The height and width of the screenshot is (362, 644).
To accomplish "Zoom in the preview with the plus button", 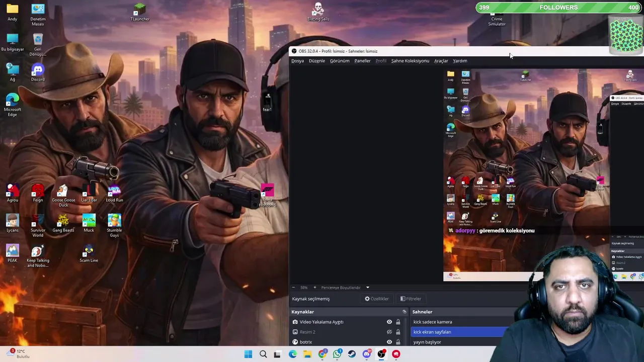I will (x=314, y=288).
